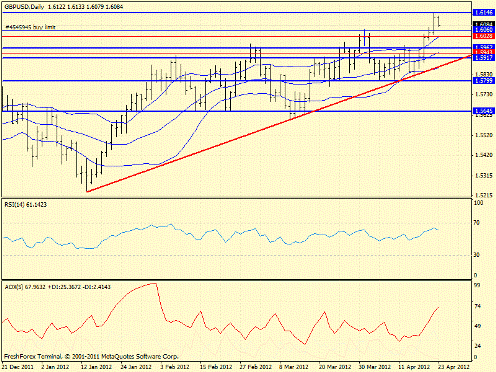Click the 24 Jan 2012 date label
The width and height of the screenshot is (496, 372).
coord(136,367)
